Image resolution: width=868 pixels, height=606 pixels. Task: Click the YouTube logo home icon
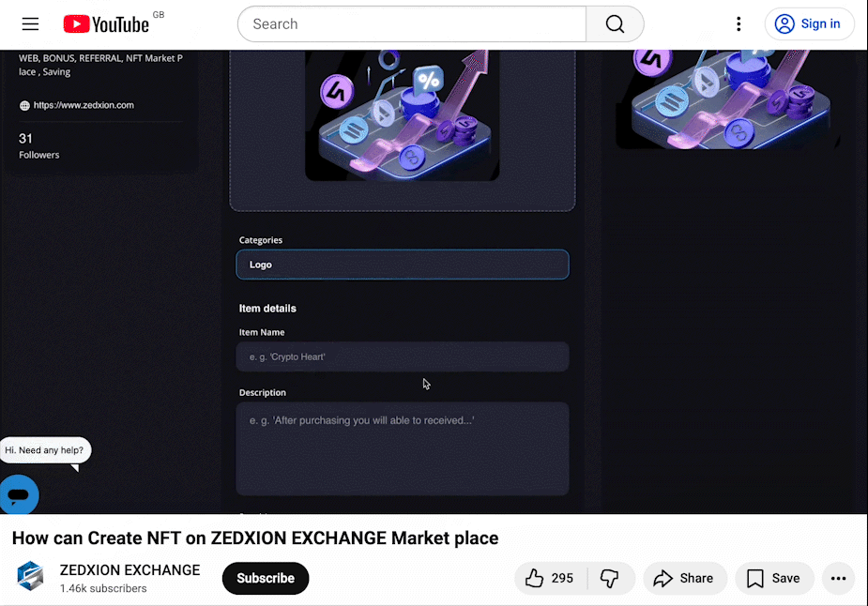click(x=106, y=24)
